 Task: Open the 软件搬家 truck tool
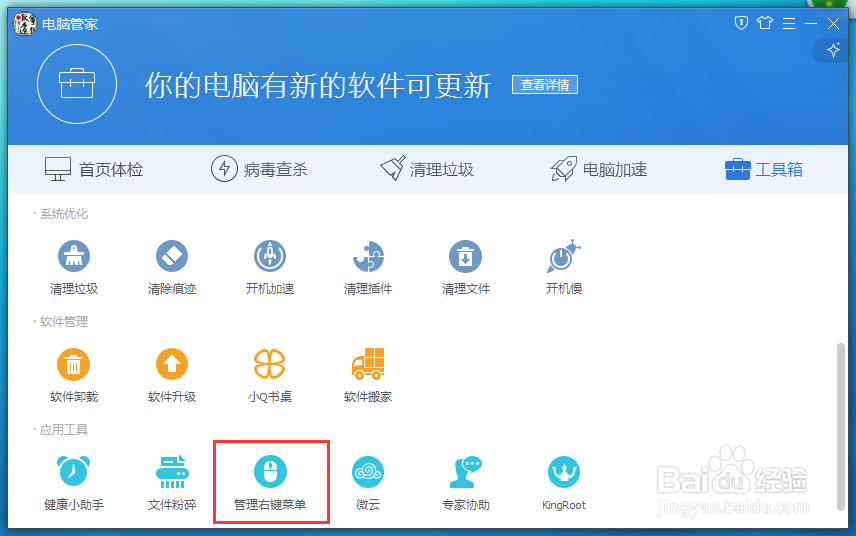[368, 364]
